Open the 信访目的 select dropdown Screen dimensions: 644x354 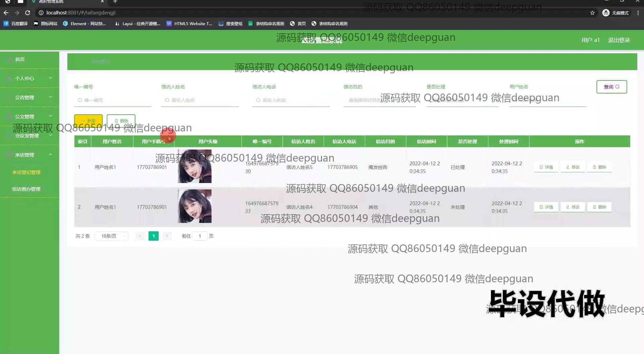click(x=379, y=100)
